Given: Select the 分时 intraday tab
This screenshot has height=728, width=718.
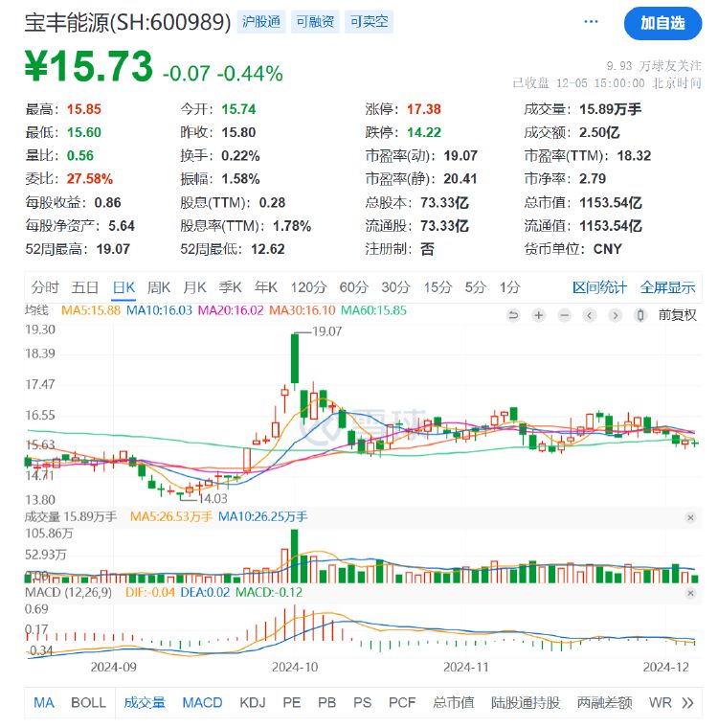Looking at the screenshot, I should pyautogui.click(x=45, y=286).
